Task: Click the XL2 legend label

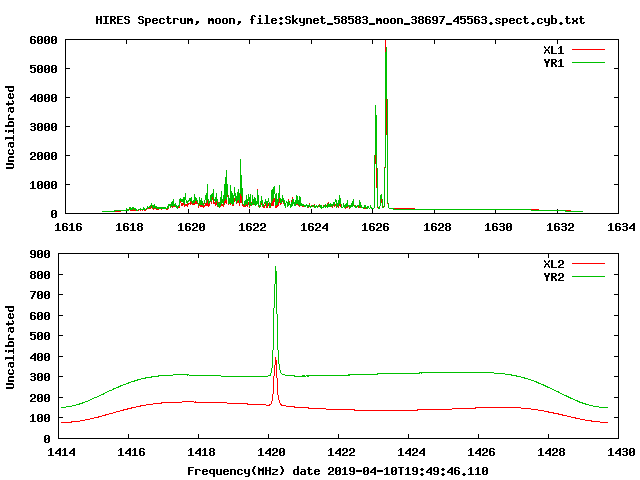Action: [553, 264]
